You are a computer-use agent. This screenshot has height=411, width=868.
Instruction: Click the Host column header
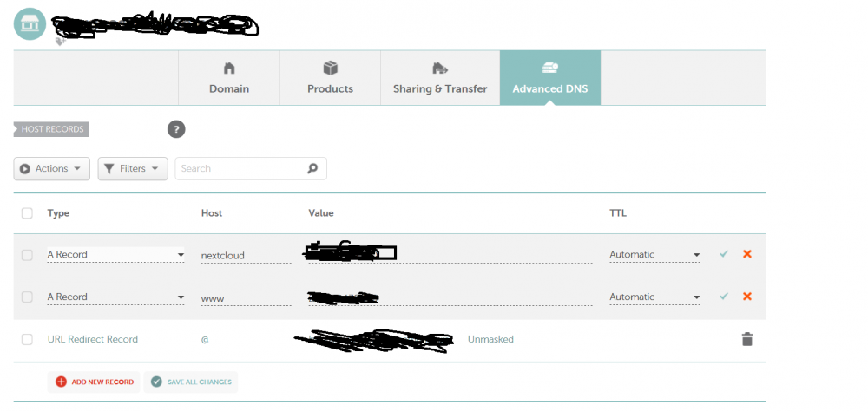[x=212, y=213]
